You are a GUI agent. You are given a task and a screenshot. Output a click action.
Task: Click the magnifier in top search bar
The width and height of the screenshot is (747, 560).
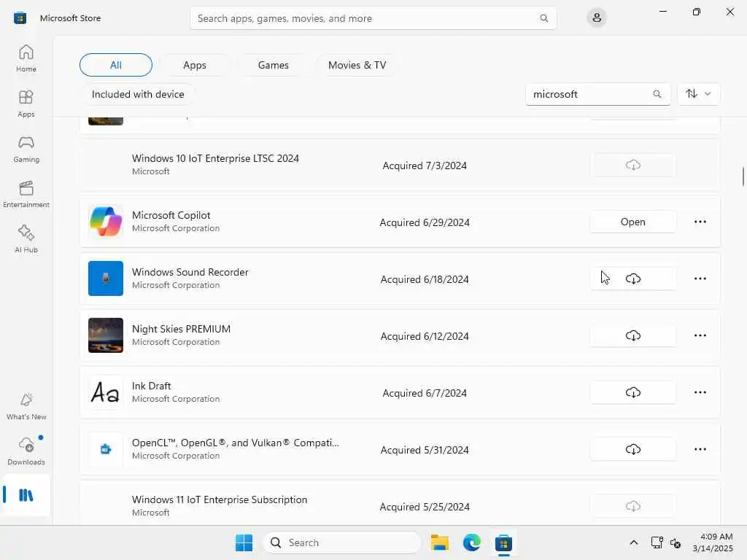click(x=543, y=18)
